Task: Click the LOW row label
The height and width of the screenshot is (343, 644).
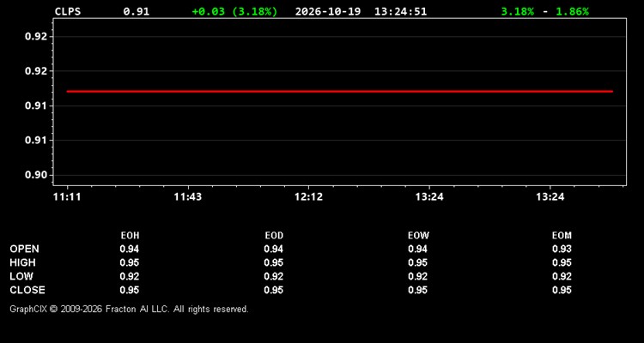Action: (x=21, y=276)
